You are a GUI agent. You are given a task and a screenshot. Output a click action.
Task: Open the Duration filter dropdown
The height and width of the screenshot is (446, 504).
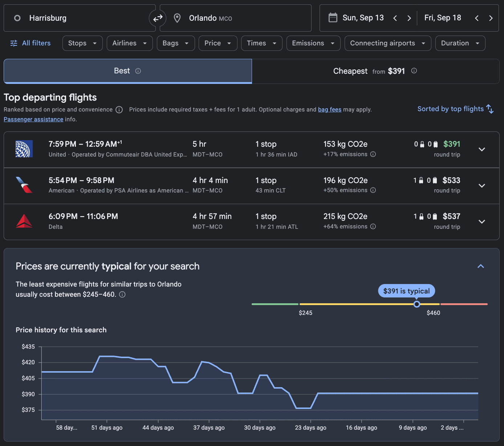click(460, 43)
